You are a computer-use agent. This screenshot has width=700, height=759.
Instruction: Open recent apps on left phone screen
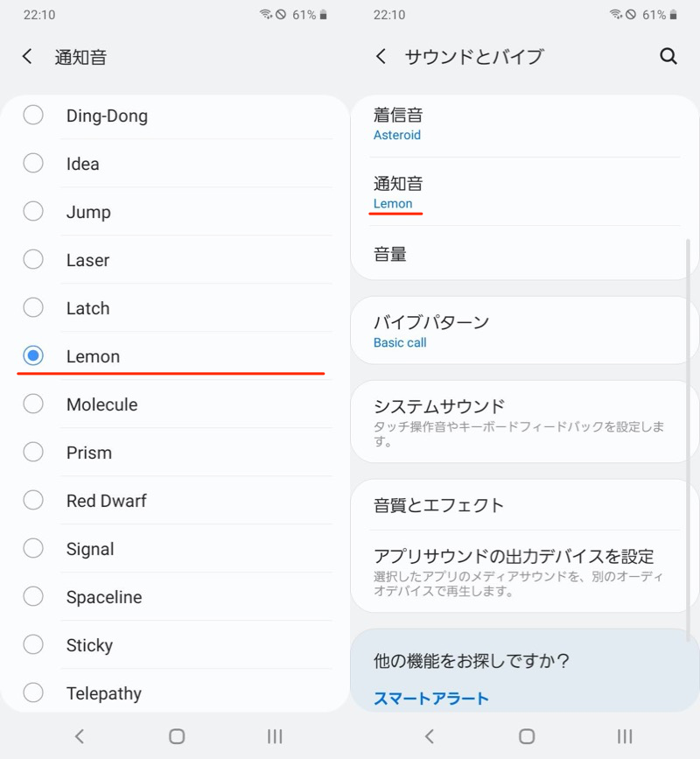(x=274, y=736)
